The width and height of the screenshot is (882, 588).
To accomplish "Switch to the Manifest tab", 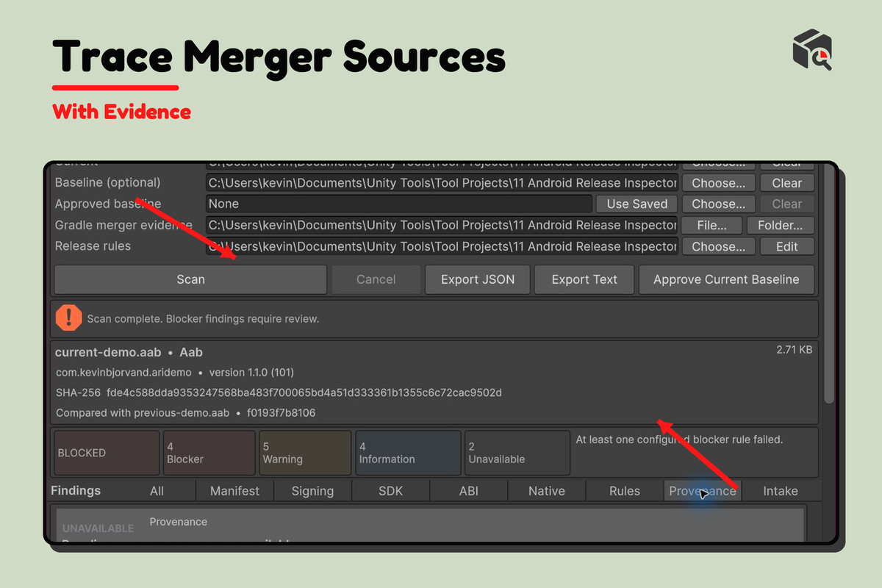I will [234, 491].
